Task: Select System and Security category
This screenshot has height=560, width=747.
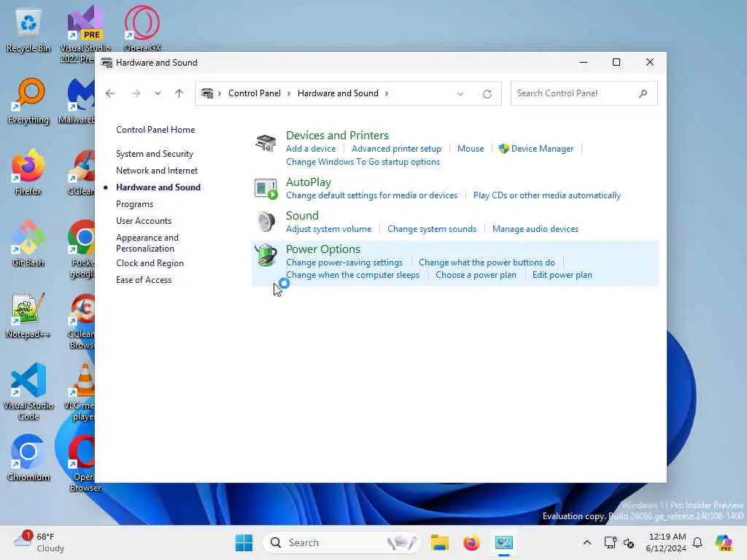Action: point(155,154)
